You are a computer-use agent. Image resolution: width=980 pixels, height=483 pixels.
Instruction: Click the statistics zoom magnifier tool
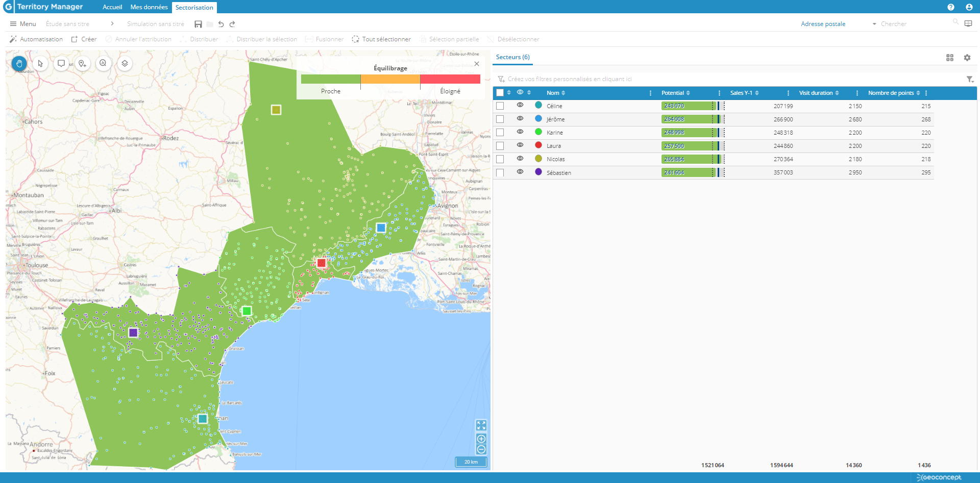[x=103, y=64]
